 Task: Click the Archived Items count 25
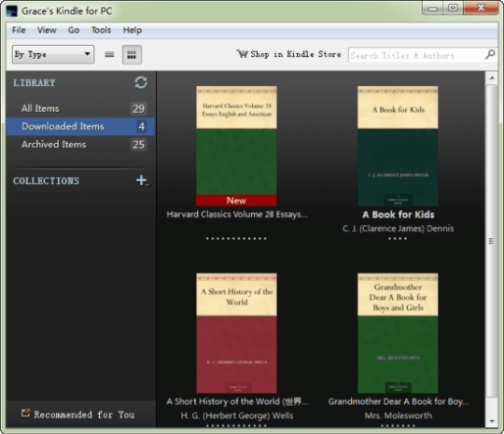(138, 145)
